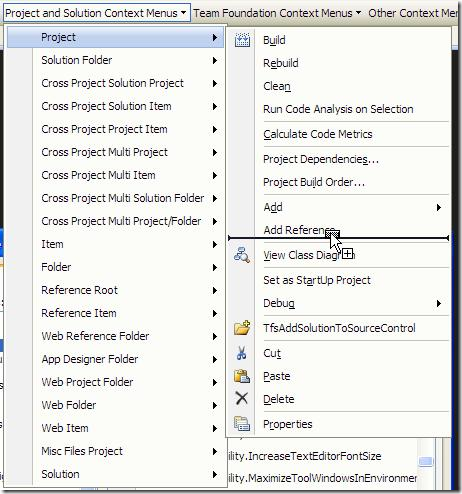Viewport: 462px width, 494px height.
Task: Open the Project and Solution Context Menus dropdown
Action: tap(97, 13)
